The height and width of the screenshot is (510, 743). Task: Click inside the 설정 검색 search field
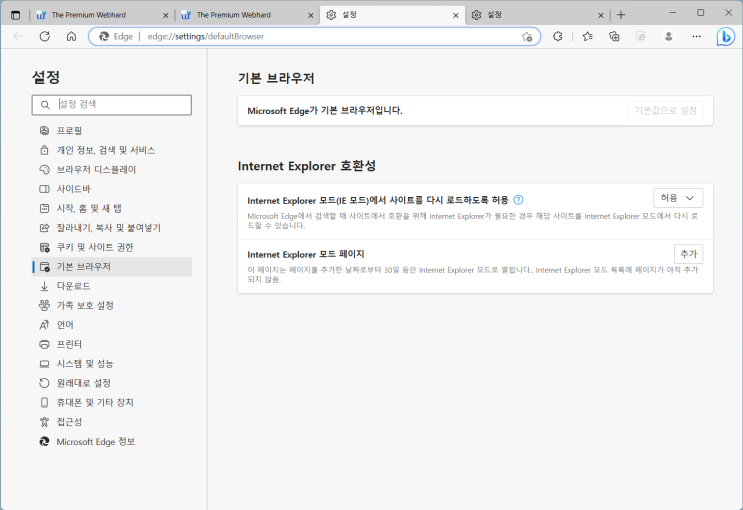[112, 105]
